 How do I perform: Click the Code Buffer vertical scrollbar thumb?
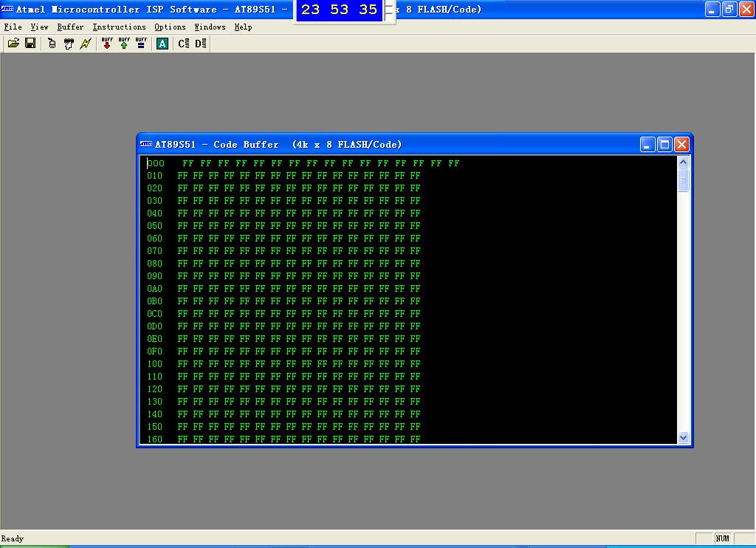point(683,180)
